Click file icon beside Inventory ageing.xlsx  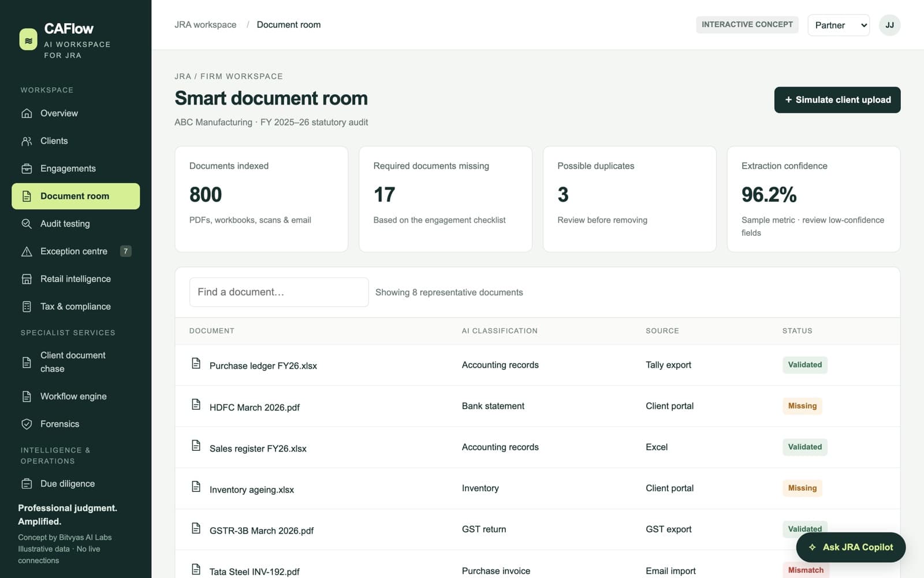[x=196, y=486]
